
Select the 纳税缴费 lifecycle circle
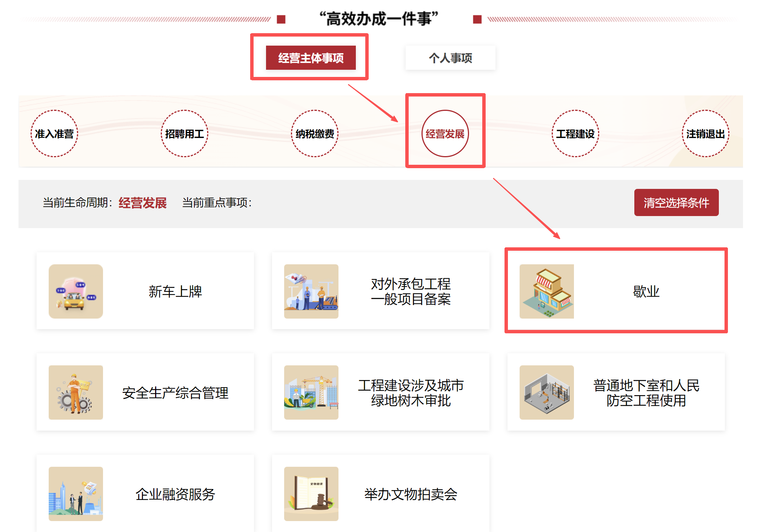tap(315, 133)
